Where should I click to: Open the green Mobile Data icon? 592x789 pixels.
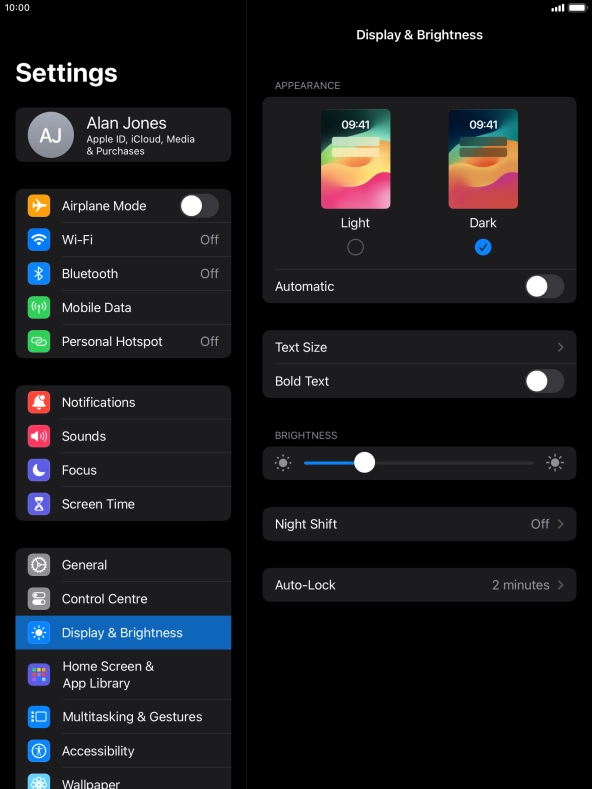tap(39, 307)
